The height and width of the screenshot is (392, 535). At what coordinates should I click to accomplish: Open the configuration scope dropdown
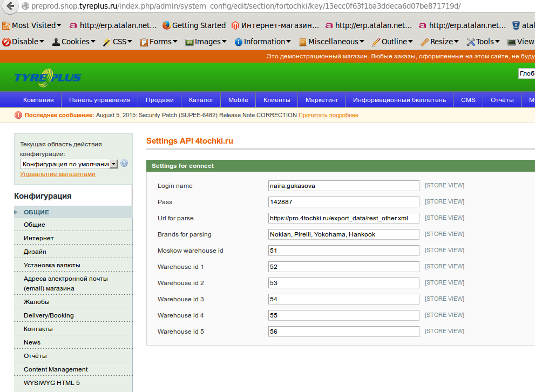point(69,164)
